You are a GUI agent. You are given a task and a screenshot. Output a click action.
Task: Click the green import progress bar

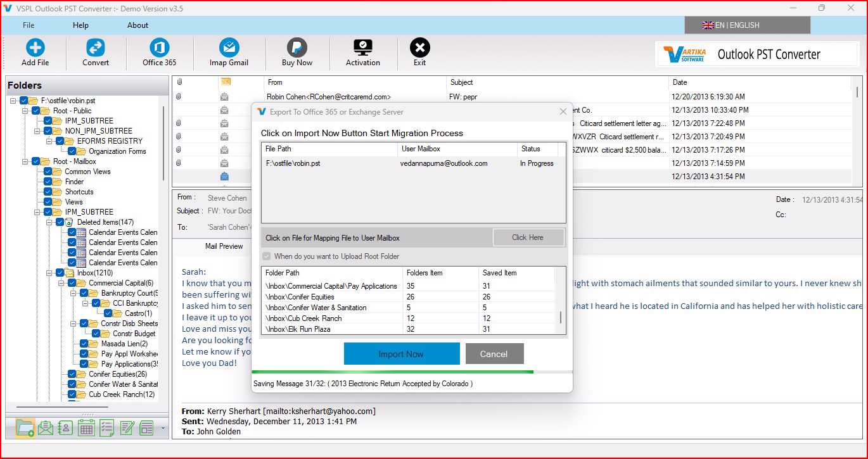(392, 372)
